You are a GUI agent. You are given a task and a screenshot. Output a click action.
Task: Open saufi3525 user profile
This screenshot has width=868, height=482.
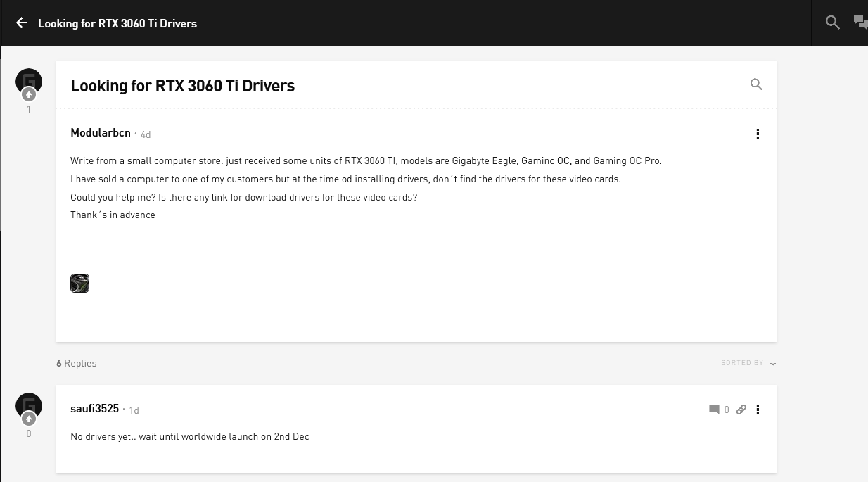pos(95,408)
